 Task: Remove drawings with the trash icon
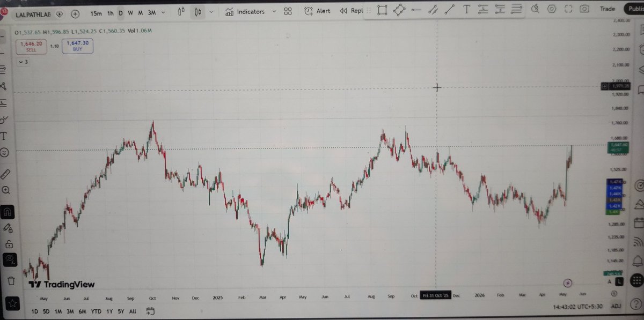(11, 280)
